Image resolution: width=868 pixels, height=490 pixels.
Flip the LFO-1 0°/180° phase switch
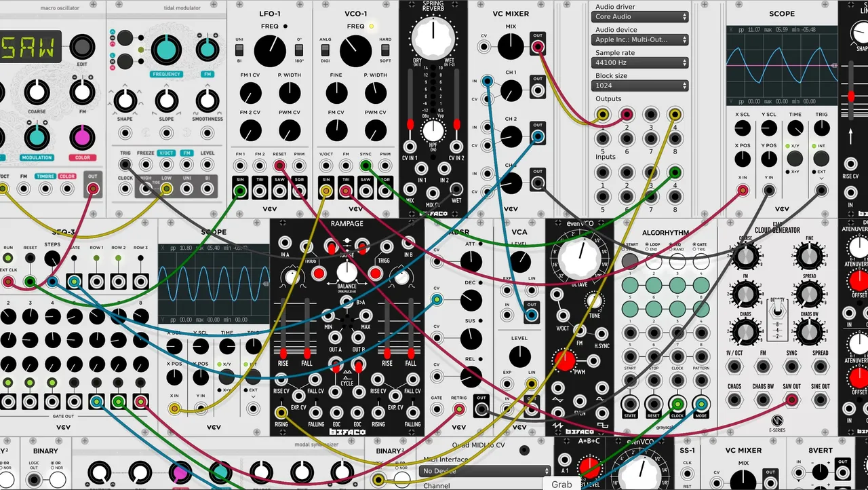coord(299,50)
